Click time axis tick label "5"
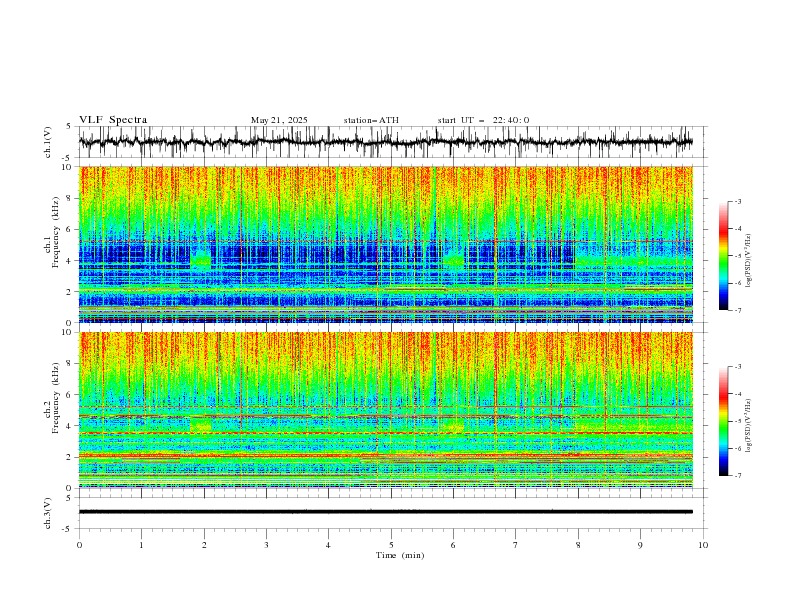Screen dimensions: 792x612 391,545
